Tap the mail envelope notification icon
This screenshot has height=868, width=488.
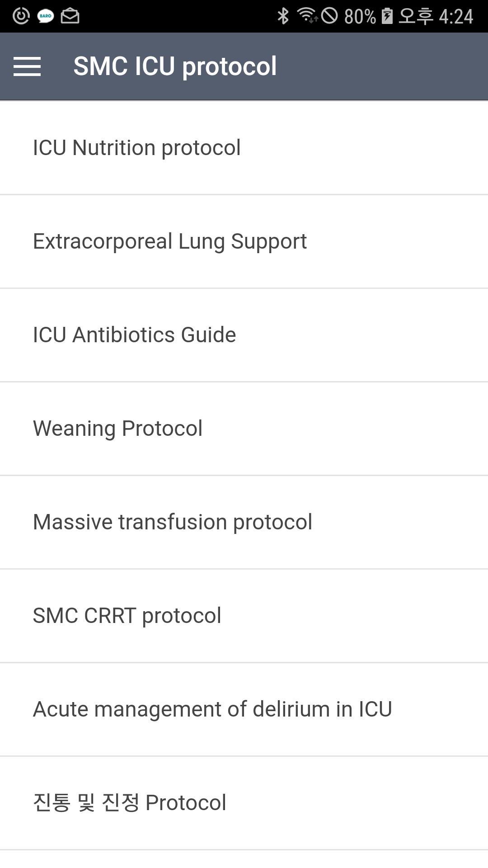(x=70, y=16)
